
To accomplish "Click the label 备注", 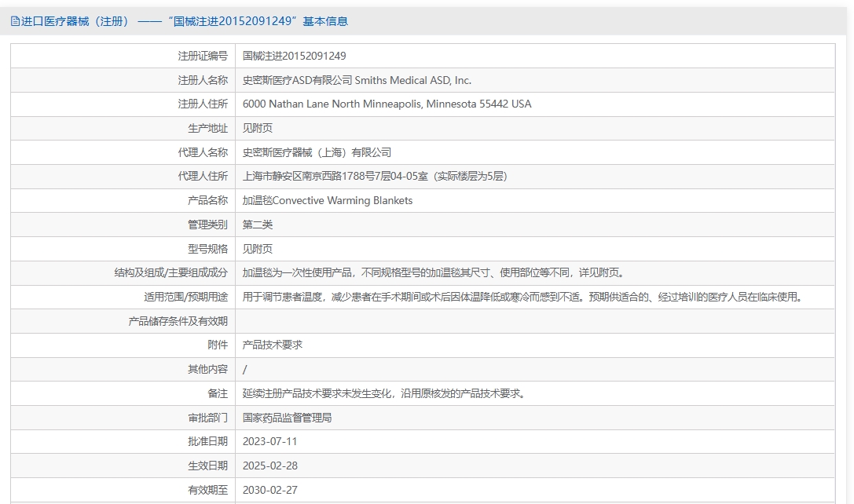I will pyautogui.click(x=218, y=393).
